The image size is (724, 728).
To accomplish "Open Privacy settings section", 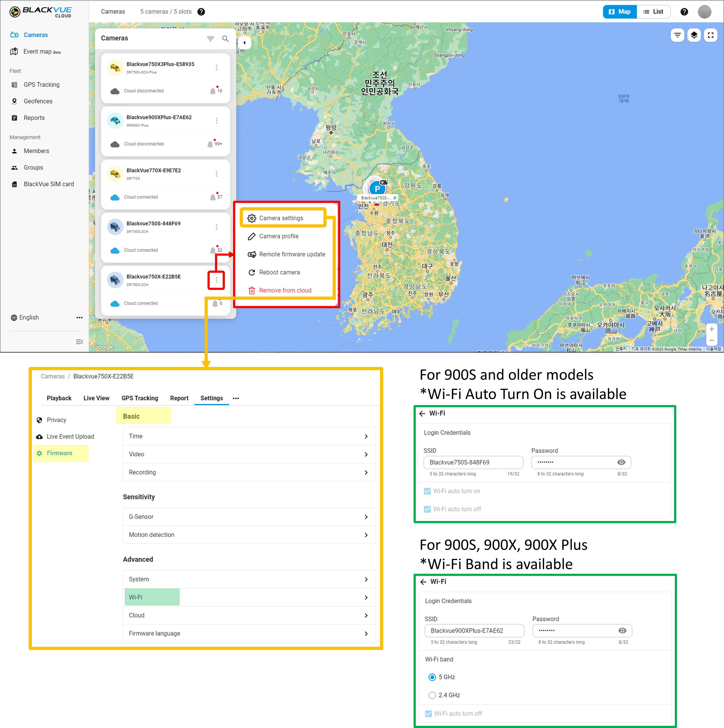I will tap(52, 420).
